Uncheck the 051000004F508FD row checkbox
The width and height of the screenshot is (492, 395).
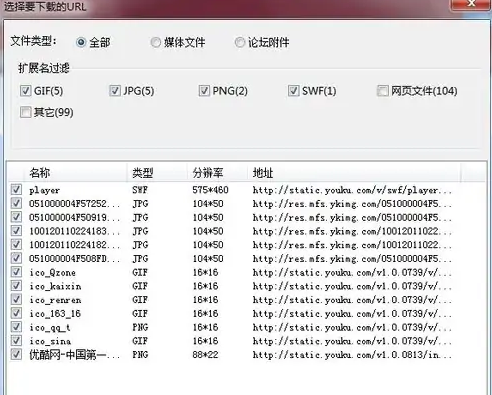(x=16, y=258)
